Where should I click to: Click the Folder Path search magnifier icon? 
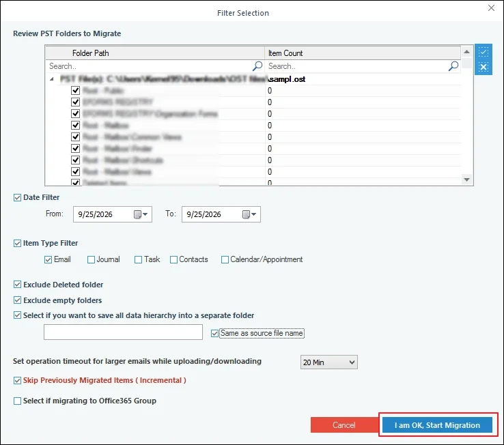click(x=257, y=66)
